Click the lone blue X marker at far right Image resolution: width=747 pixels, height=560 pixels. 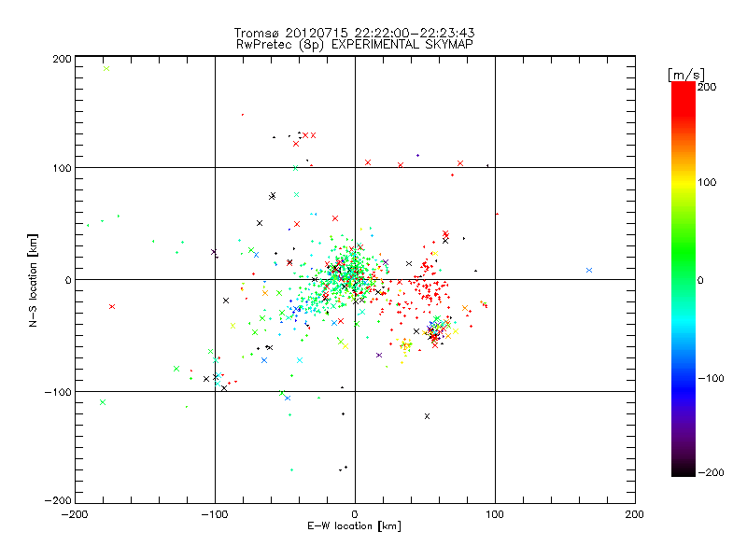pyautogui.click(x=589, y=270)
